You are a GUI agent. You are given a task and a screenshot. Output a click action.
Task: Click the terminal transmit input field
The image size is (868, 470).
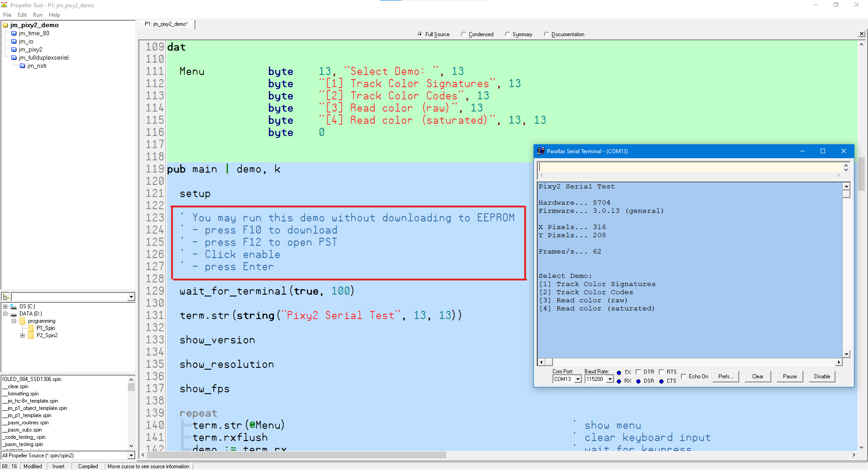click(x=689, y=167)
